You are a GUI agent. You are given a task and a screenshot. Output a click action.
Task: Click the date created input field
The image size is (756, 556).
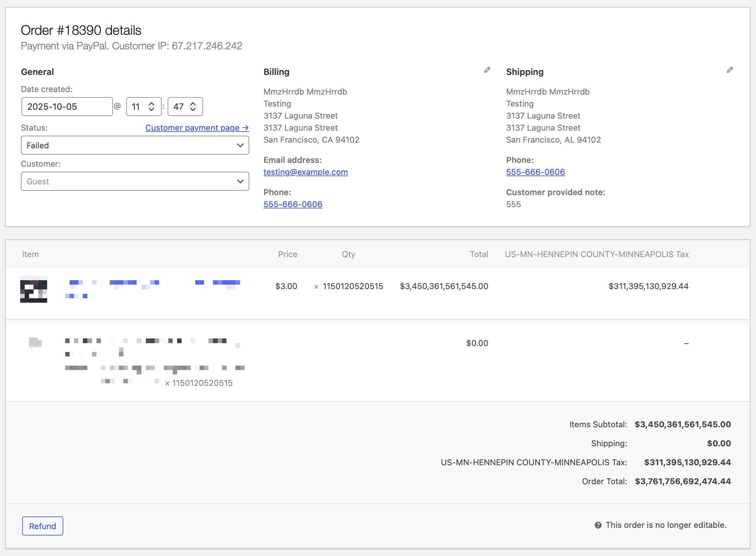67,107
